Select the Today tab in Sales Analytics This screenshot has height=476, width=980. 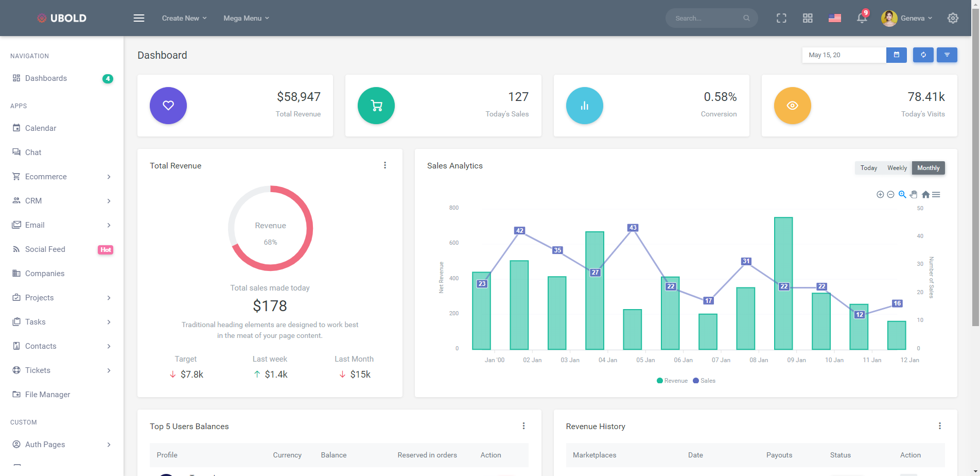pos(868,167)
